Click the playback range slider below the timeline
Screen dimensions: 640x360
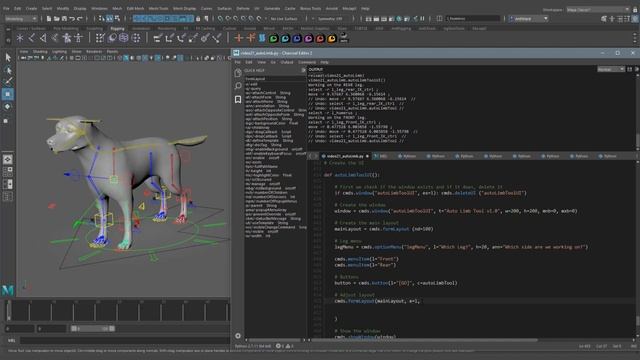(x=93, y=329)
